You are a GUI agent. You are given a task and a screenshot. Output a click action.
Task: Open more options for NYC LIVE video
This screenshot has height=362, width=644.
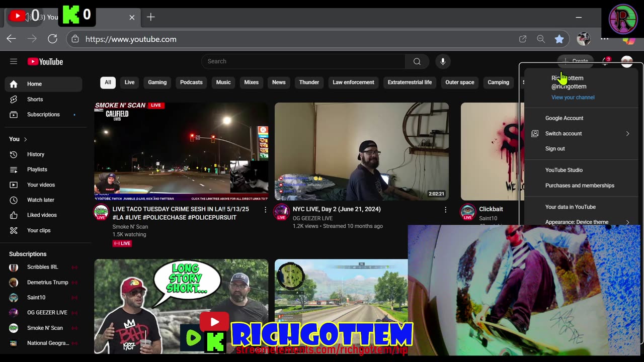tap(445, 210)
